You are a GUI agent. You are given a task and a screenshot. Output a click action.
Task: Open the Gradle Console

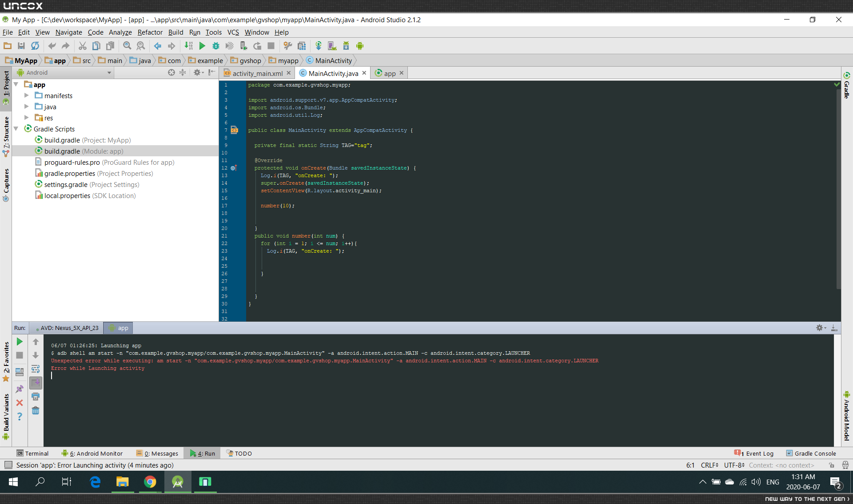[x=811, y=453]
